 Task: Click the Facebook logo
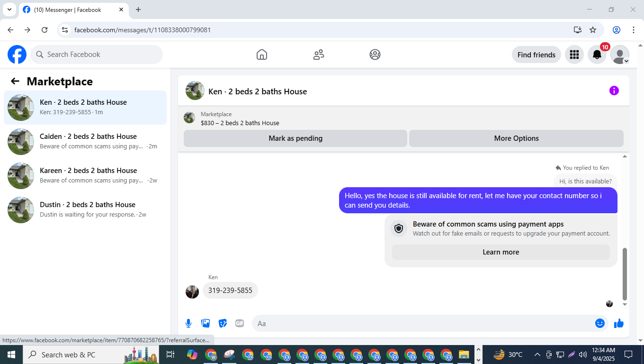pyautogui.click(x=17, y=55)
